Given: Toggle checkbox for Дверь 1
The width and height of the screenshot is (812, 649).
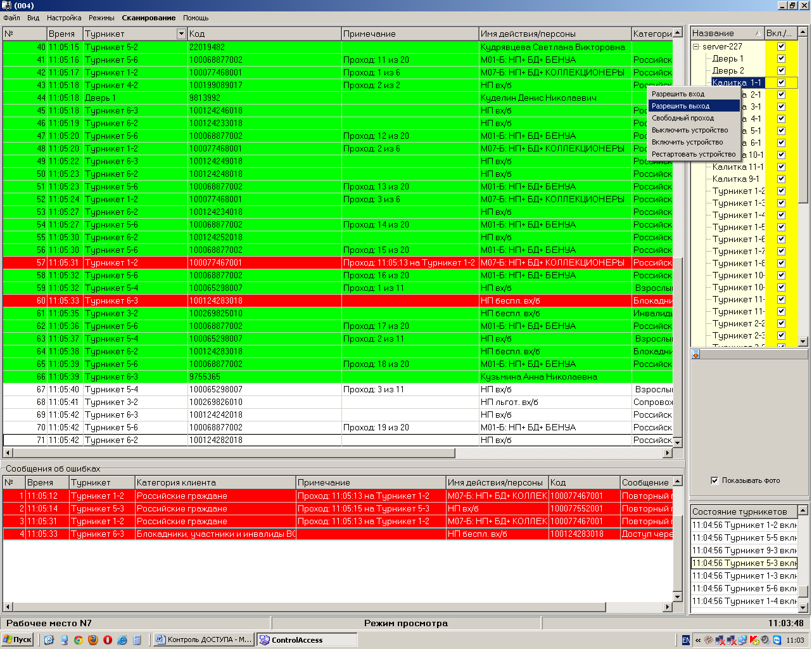Looking at the screenshot, I should (x=781, y=58).
